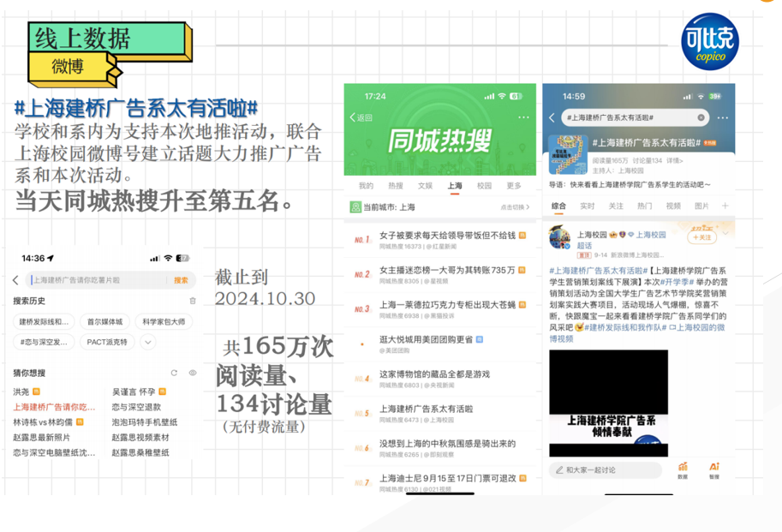
Task: Switch to 文娱 tab
Action: click(425, 186)
